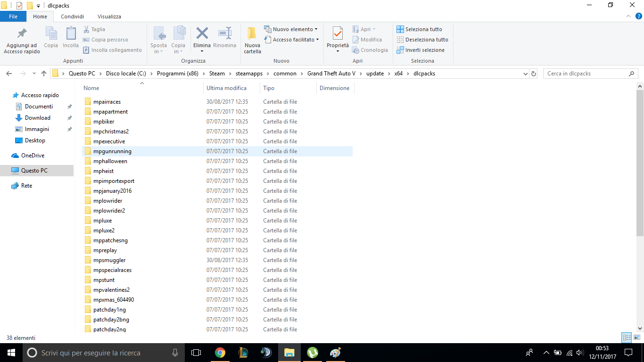This screenshot has height=362, width=644.
Task: Click the refresh button in address bar
Action: point(534,74)
